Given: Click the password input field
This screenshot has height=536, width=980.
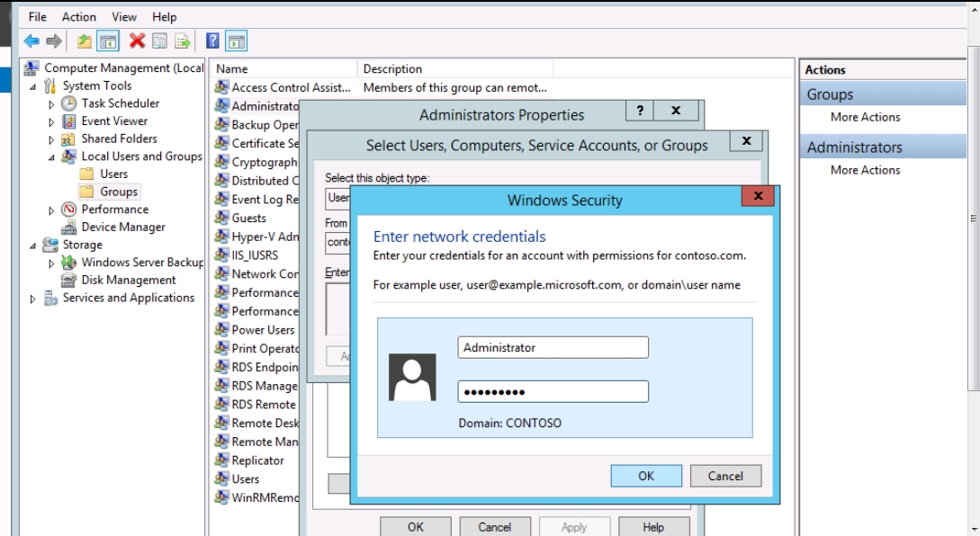Looking at the screenshot, I should (x=553, y=392).
